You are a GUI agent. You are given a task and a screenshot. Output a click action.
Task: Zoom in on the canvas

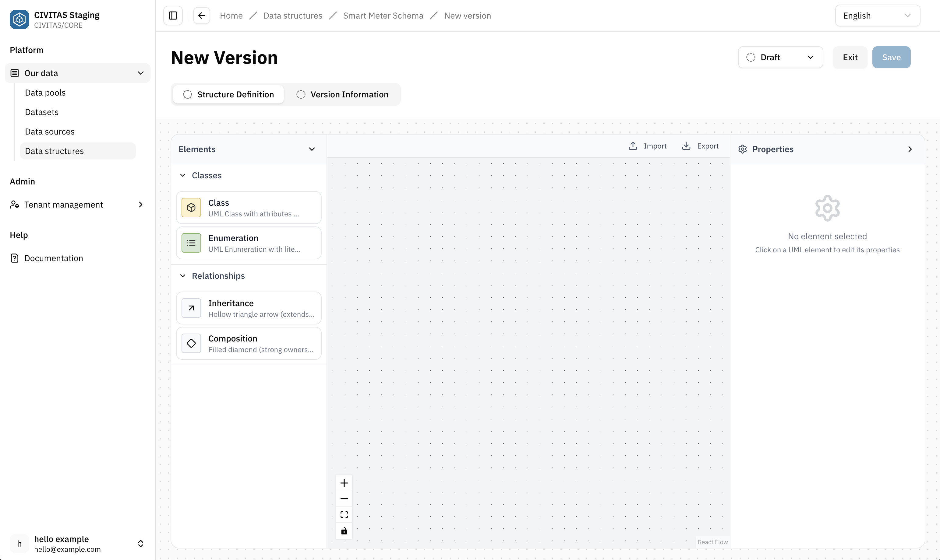coord(344,483)
